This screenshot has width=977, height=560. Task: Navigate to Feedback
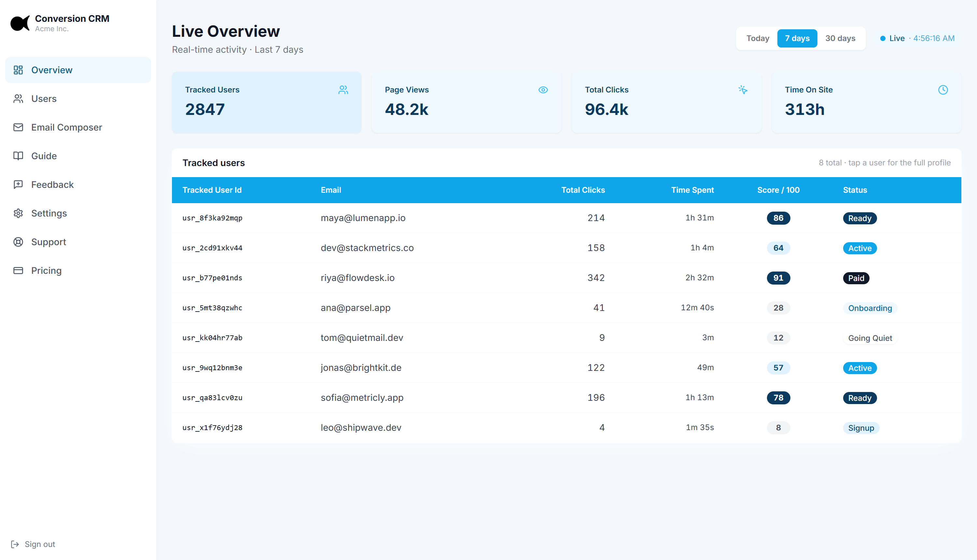(x=78, y=185)
